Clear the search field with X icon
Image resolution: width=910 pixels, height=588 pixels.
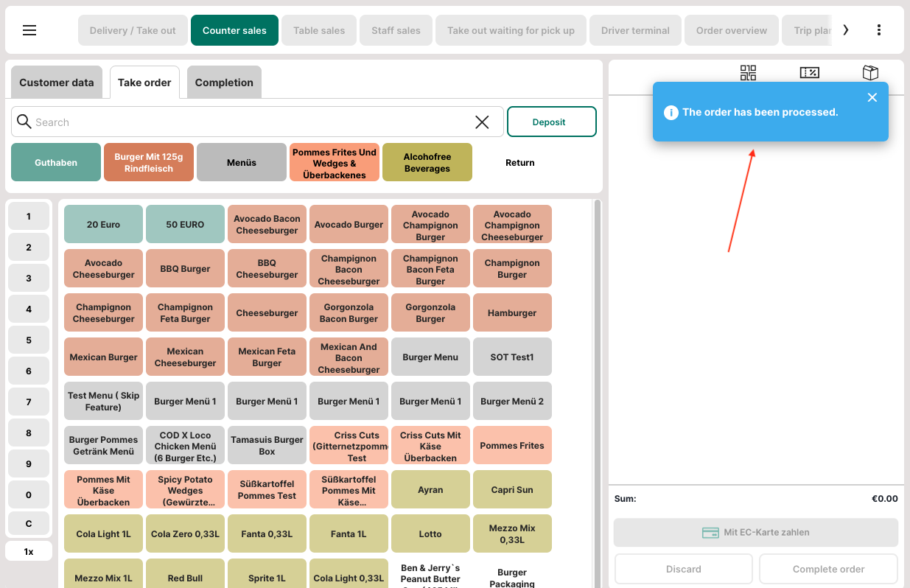point(482,122)
